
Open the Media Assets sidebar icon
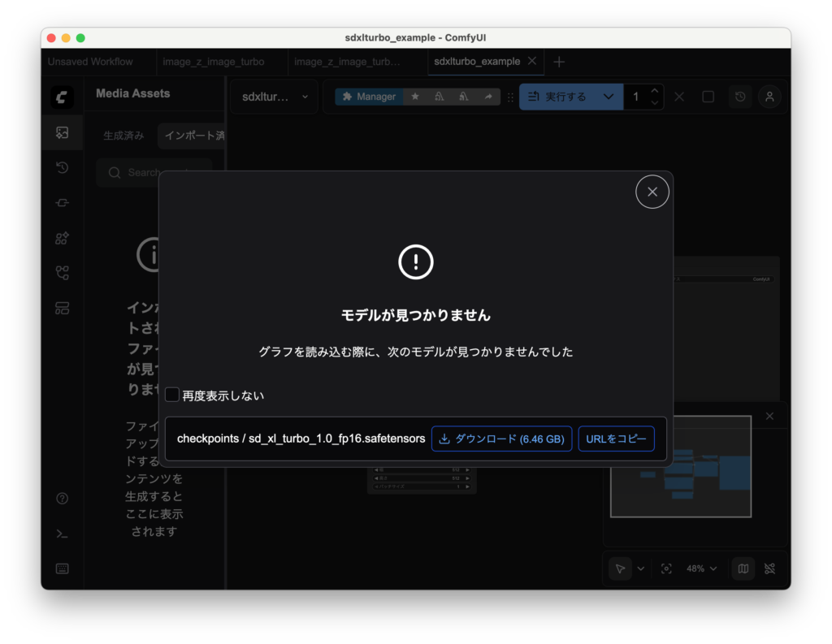[x=63, y=132]
